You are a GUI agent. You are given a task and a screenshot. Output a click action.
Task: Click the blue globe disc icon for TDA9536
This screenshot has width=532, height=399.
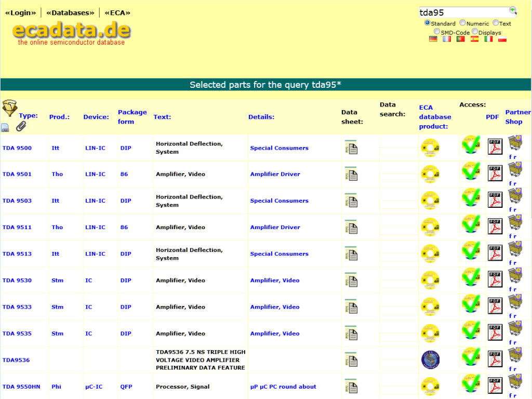point(430,360)
